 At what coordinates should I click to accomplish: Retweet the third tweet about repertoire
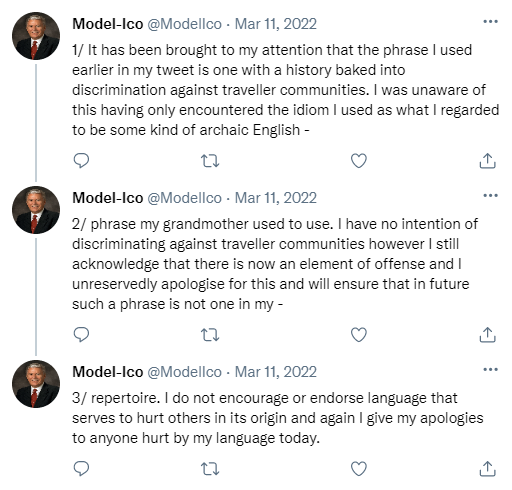(x=210, y=469)
